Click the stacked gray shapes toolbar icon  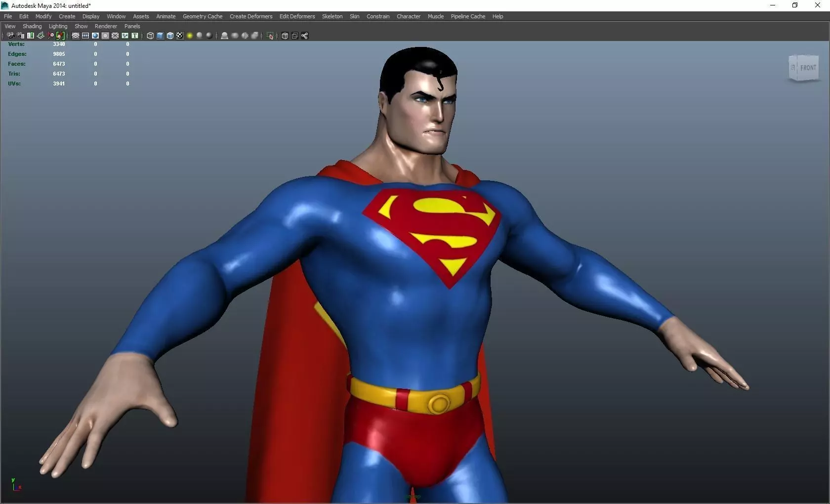(x=254, y=36)
